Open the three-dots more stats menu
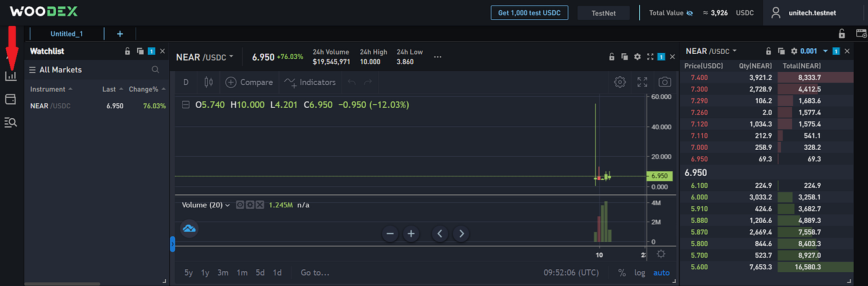This screenshot has width=868, height=286. (438, 57)
